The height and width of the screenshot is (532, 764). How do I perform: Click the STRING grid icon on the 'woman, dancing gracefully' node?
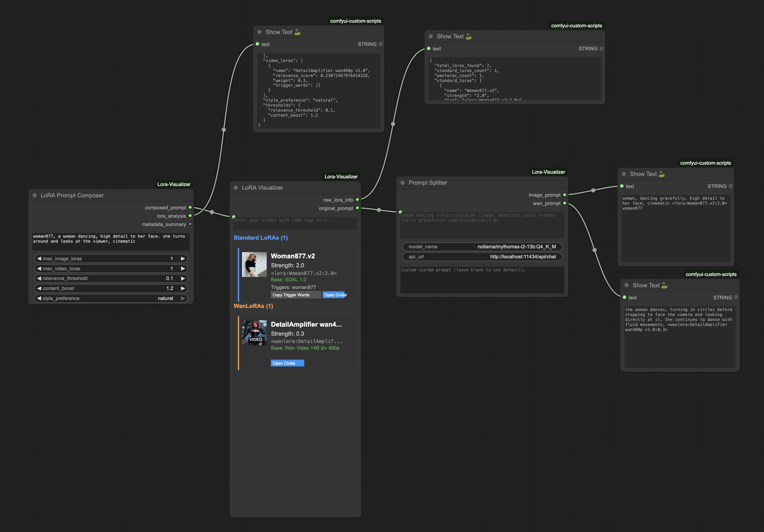[731, 186]
